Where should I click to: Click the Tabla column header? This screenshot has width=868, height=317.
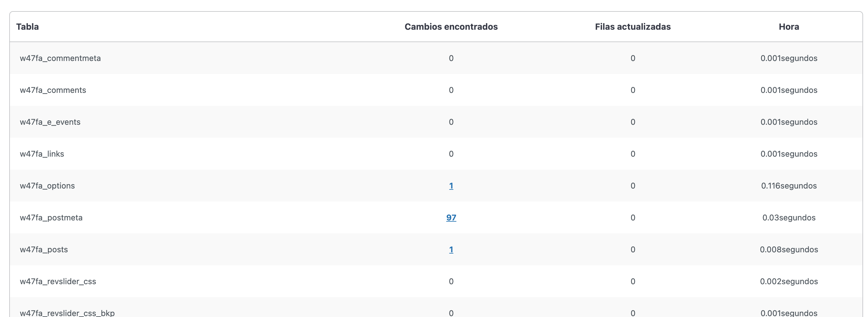[x=27, y=27]
